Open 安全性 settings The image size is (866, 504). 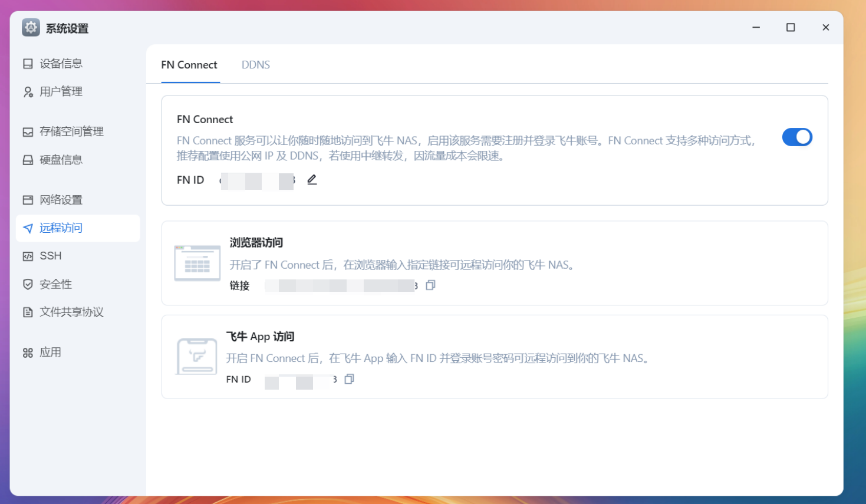point(78,285)
